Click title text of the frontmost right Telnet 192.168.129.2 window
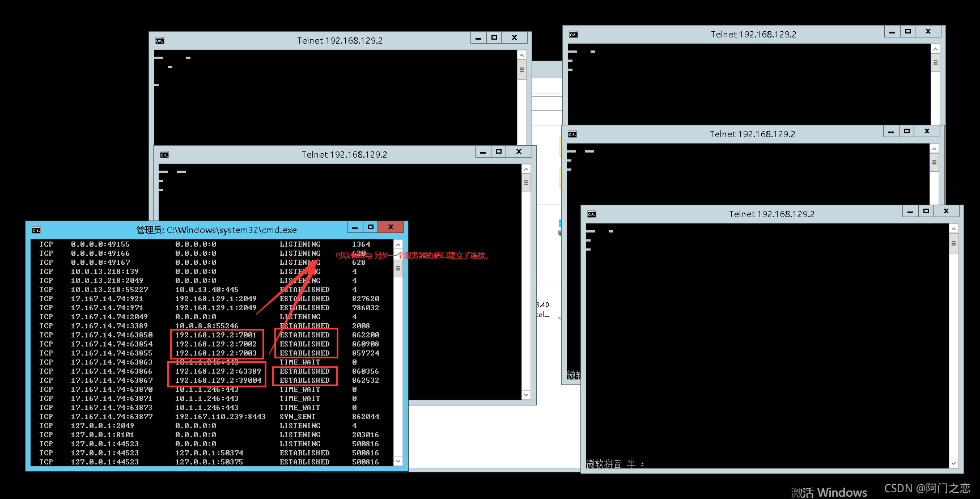980x499 pixels. pos(771,214)
